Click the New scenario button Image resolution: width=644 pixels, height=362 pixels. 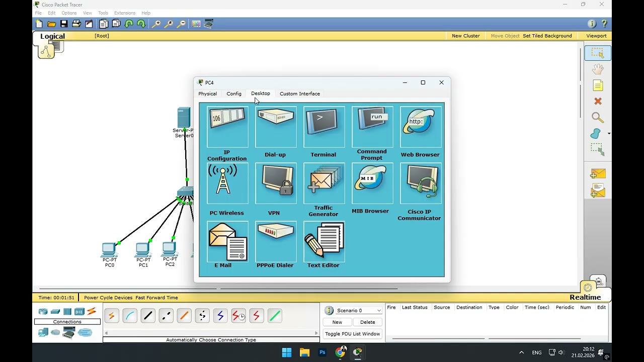coord(337,322)
